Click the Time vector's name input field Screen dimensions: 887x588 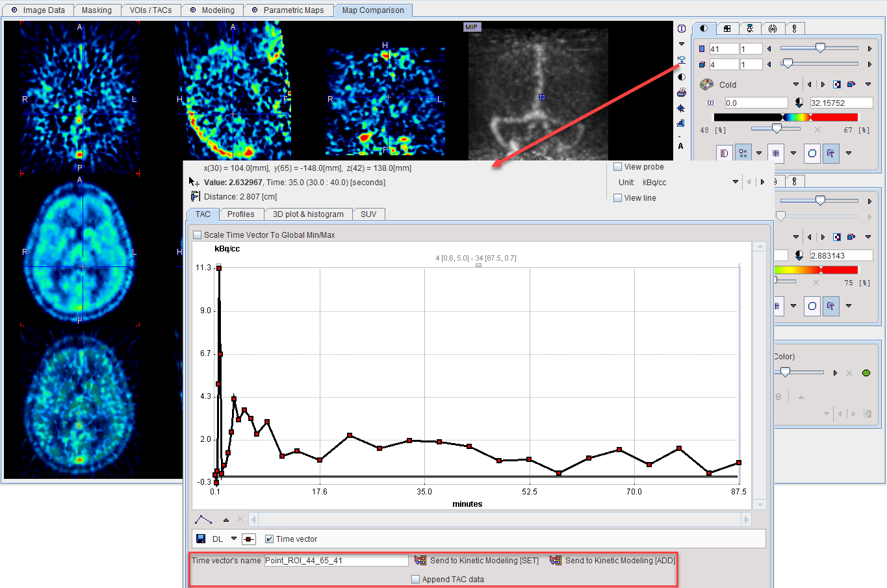click(337, 561)
